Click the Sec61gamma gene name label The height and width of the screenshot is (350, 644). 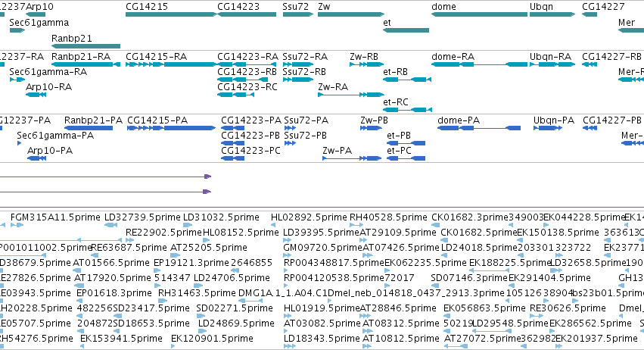click(39, 23)
